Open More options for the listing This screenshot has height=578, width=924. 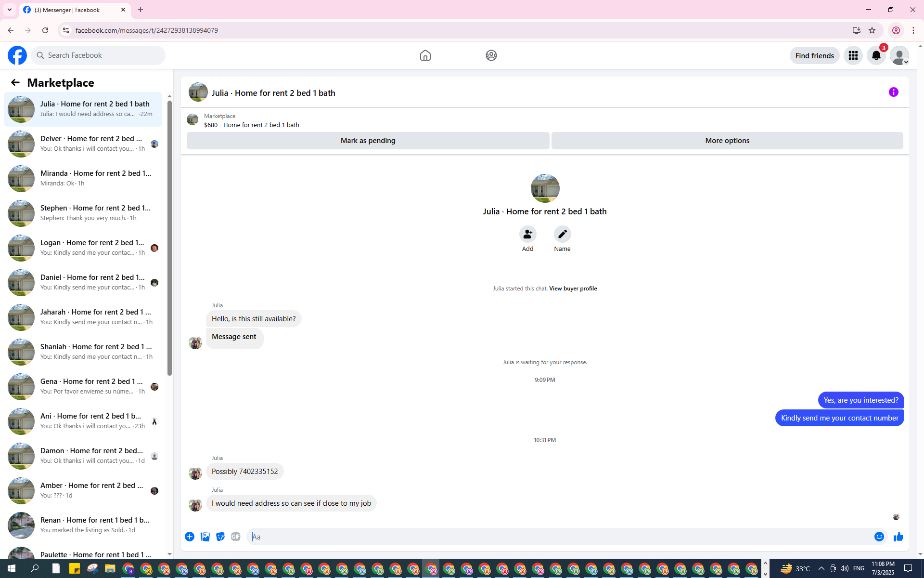point(727,141)
